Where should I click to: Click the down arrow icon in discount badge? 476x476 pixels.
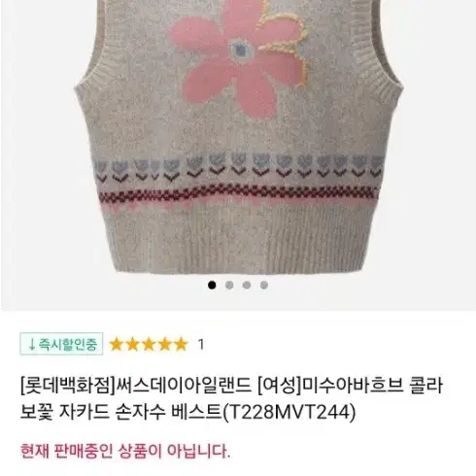point(31,344)
